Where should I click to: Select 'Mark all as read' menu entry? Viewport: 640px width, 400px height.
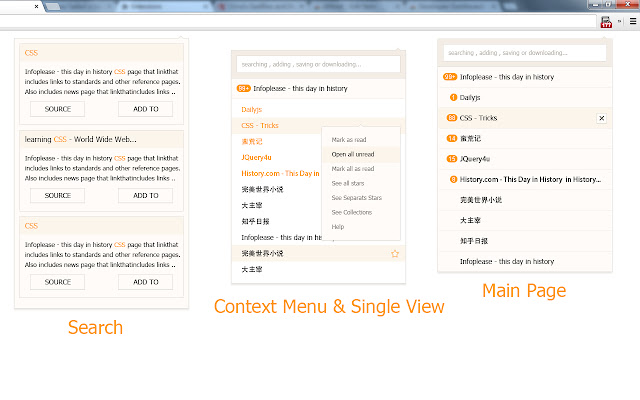click(352, 169)
